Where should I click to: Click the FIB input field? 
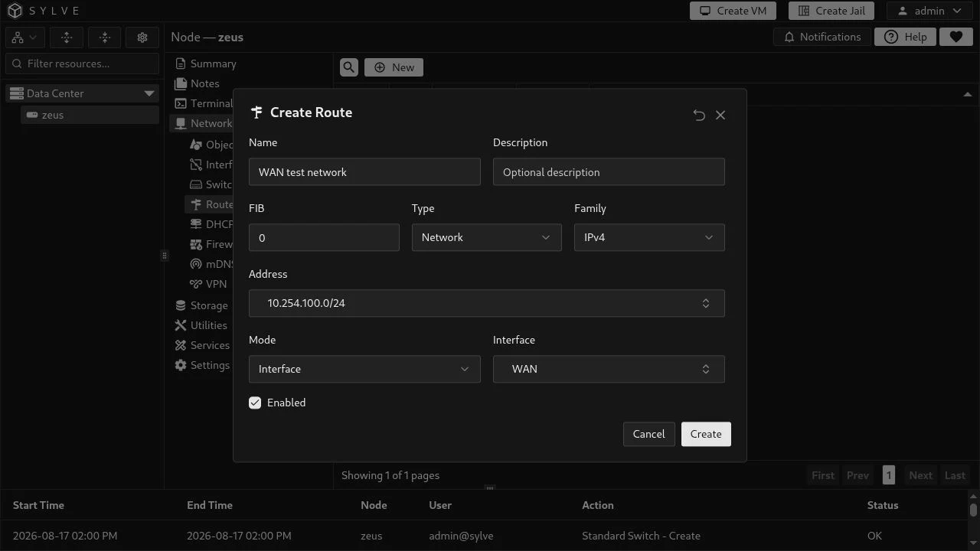coord(324,238)
